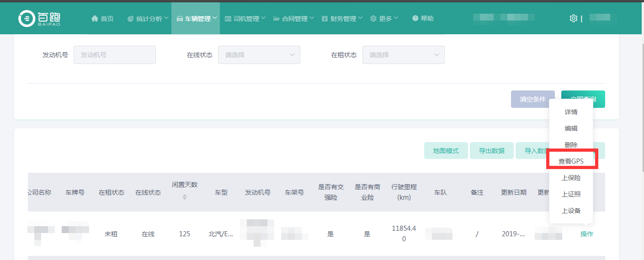Screen dimensions: 644x260
Task: Choose 编辑 in the action menu
Action: [571, 128]
